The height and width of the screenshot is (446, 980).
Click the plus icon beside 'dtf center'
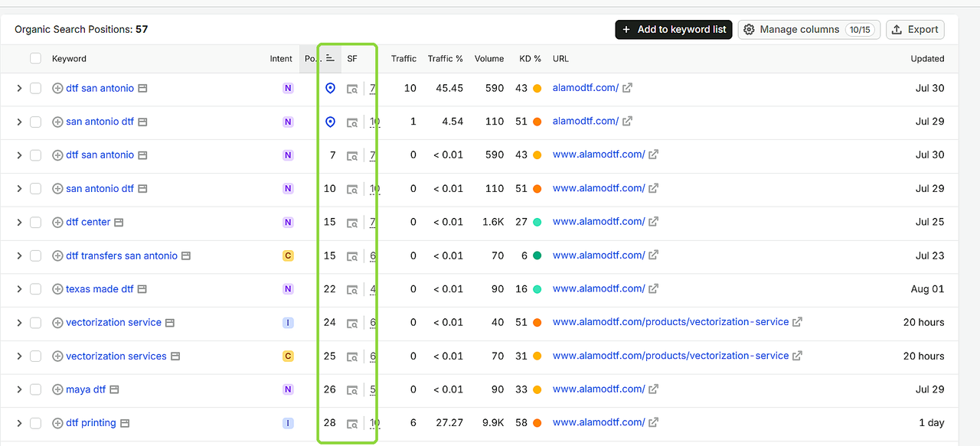pyautogui.click(x=57, y=223)
